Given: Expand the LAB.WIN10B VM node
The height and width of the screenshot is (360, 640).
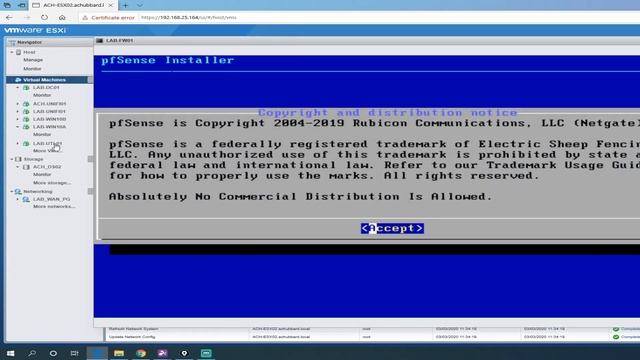Looking at the screenshot, I should point(18,119).
